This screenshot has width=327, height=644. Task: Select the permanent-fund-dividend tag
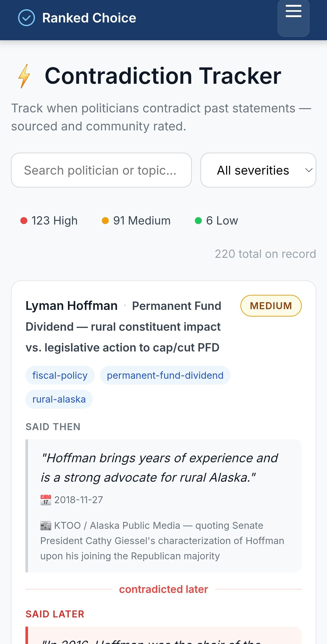pos(165,375)
